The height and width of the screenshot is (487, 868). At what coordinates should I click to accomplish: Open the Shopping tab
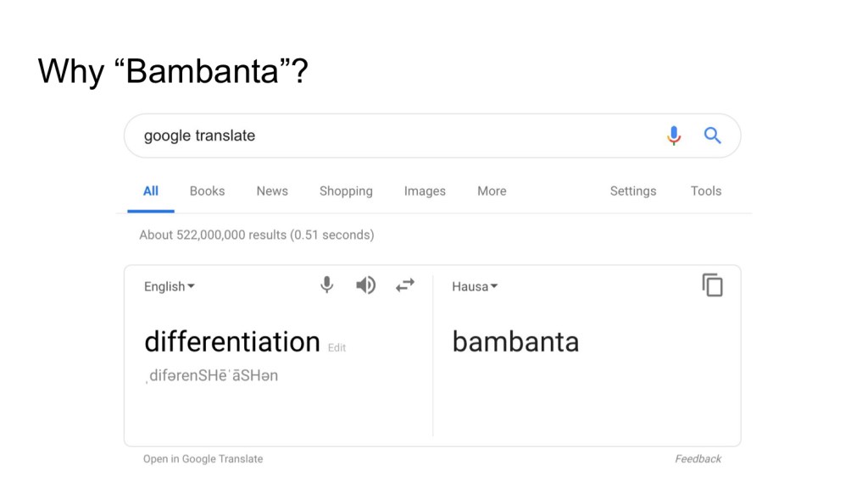coord(346,191)
